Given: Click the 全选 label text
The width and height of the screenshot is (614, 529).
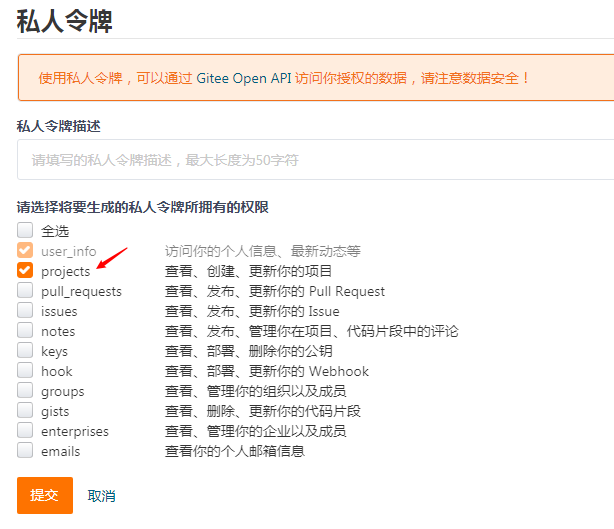Looking at the screenshot, I should [55, 231].
